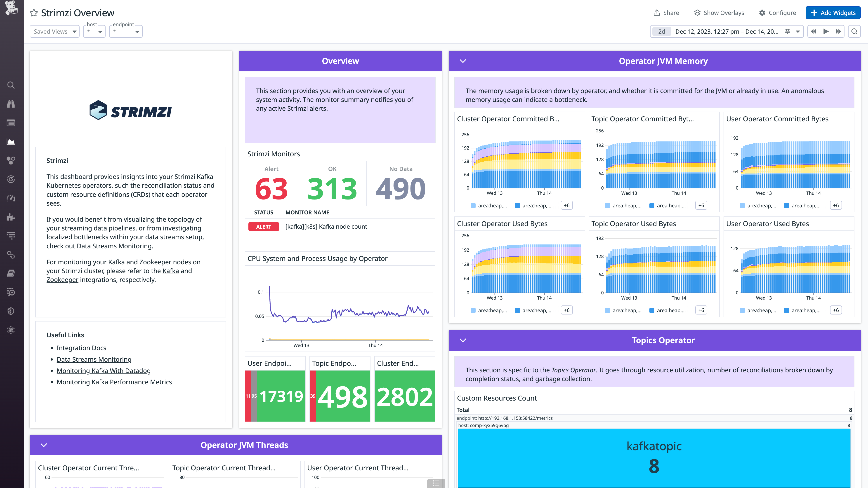Open the Events list icon in sidebar
This screenshot has height=488, width=868.
(x=11, y=123)
